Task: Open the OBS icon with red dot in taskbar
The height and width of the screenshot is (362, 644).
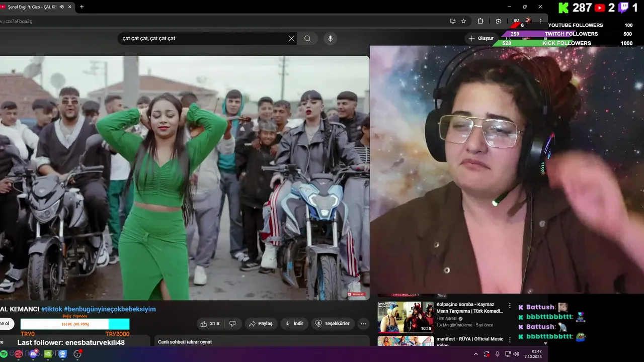Action: point(77,354)
